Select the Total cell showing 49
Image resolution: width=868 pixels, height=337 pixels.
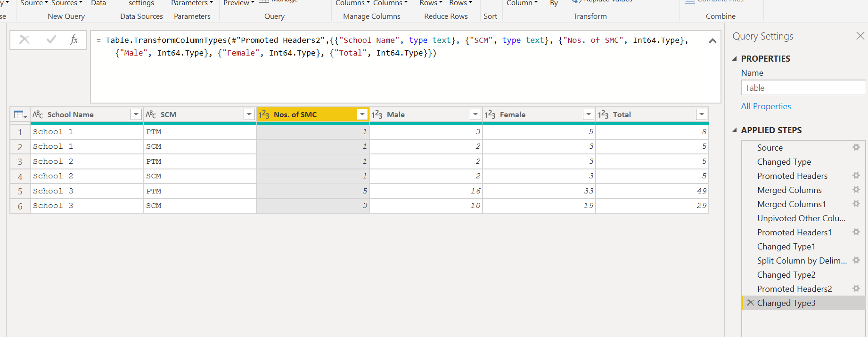(652, 191)
